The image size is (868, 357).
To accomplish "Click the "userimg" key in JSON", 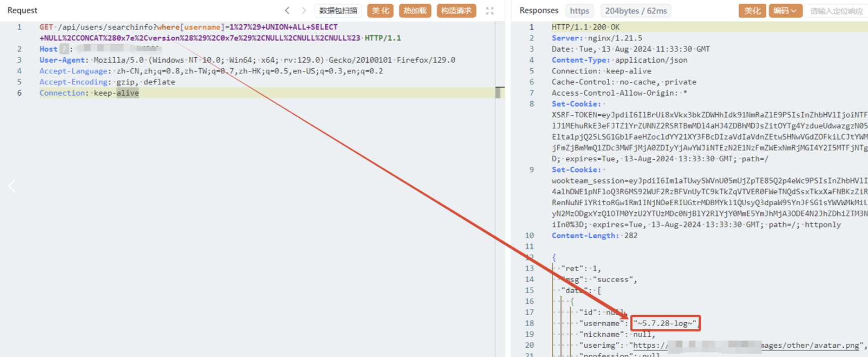I will [x=599, y=345].
